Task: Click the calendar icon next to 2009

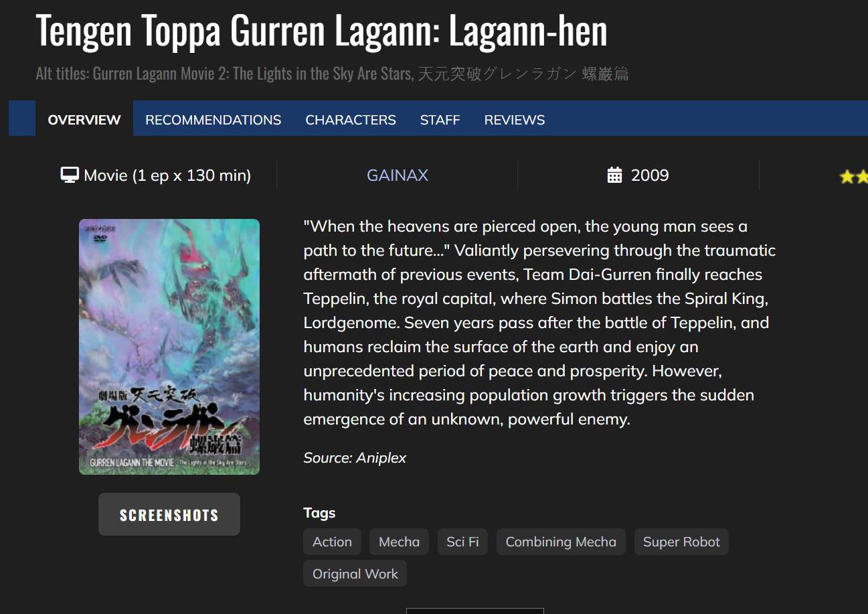Action: tap(614, 175)
